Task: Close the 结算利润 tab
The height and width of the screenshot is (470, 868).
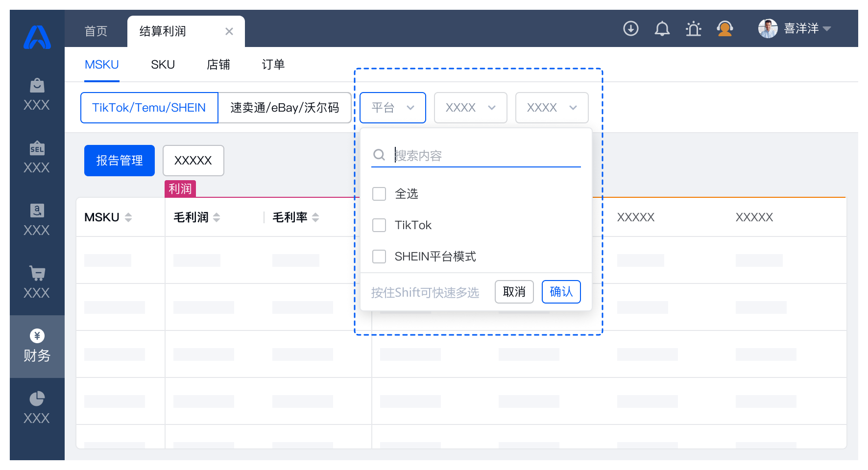Action: tap(229, 31)
